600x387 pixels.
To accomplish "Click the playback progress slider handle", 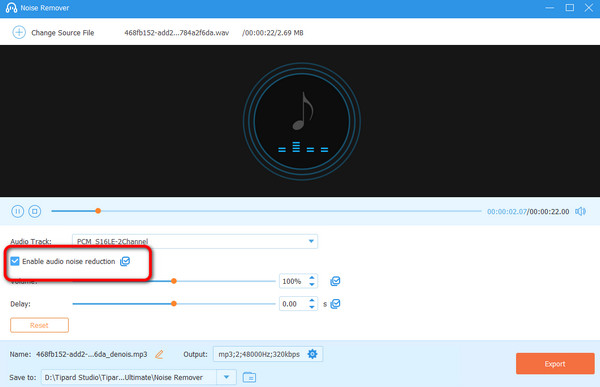I will (x=98, y=211).
